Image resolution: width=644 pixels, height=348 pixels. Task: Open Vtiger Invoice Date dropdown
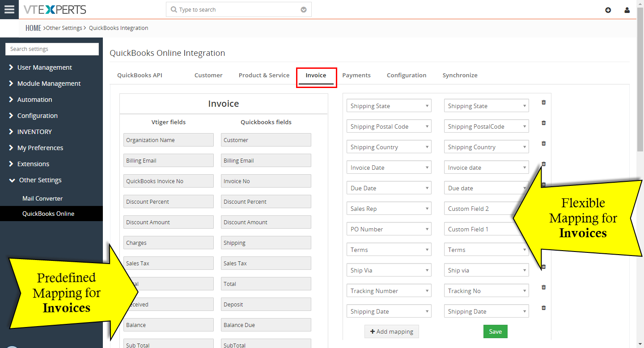point(389,168)
